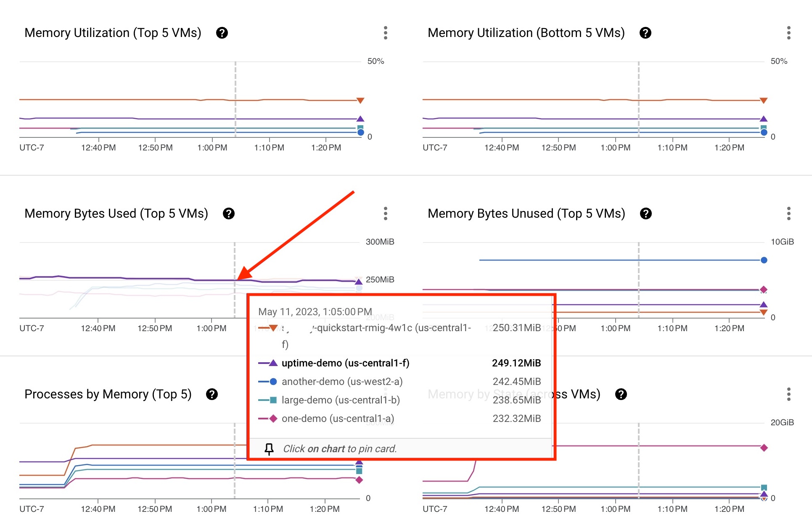The width and height of the screenshot is (812, 519).
Task: Open options menu on Memory by State chart
Action: click(x=788, y=394)
